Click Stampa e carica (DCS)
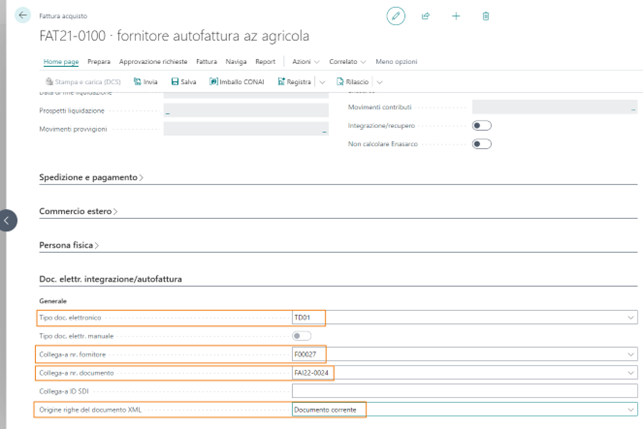Screen dimensions: 643x429 84,82
